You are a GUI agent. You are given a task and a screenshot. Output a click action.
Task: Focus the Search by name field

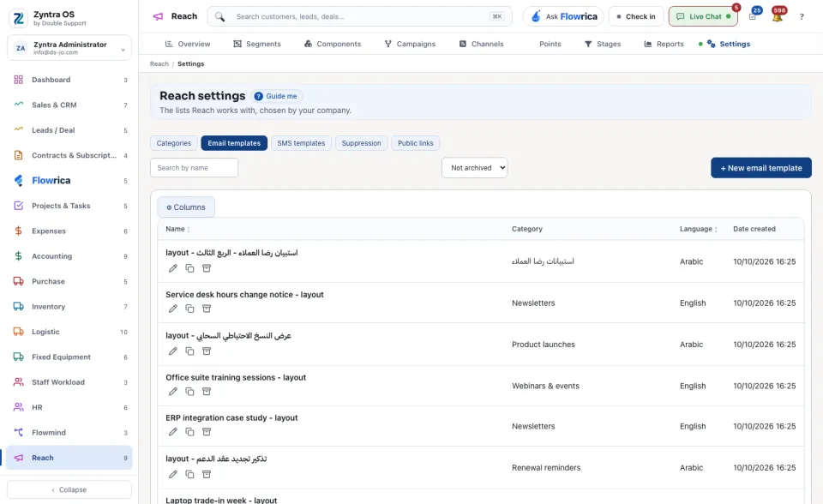(x=195, y=168)
